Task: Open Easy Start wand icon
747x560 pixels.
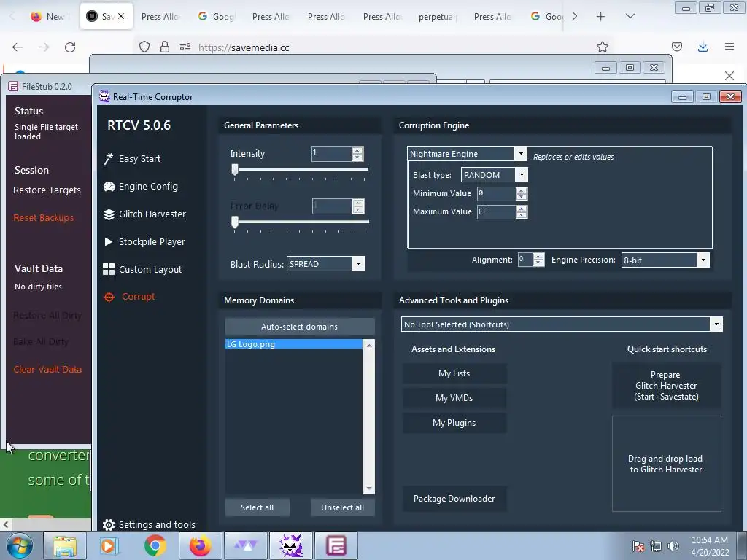Action: pyautogui.click(x=108, y=158)
